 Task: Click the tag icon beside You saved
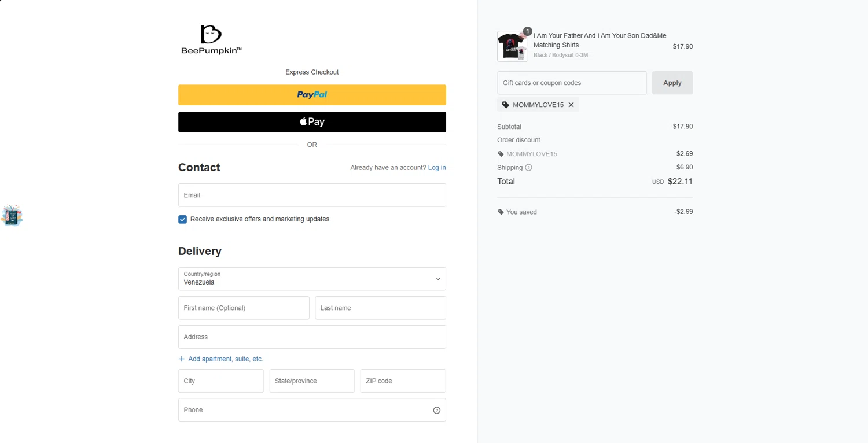(501, 212)
